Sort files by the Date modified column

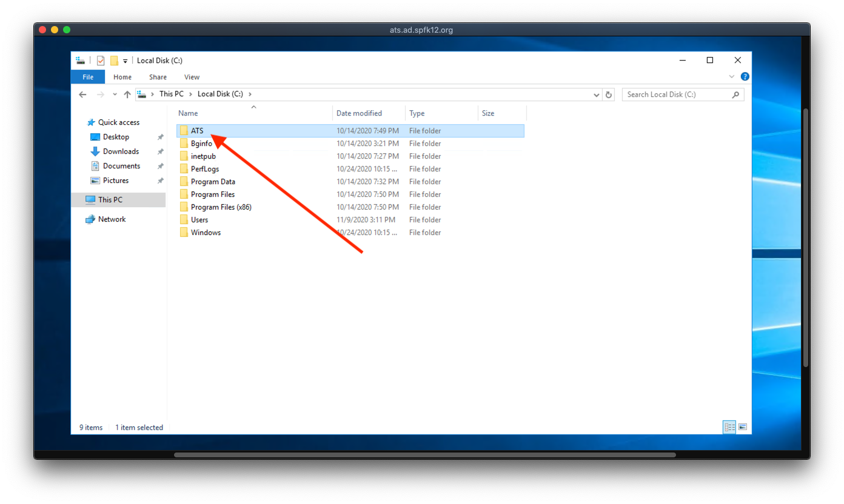click(x=359, y=113)
